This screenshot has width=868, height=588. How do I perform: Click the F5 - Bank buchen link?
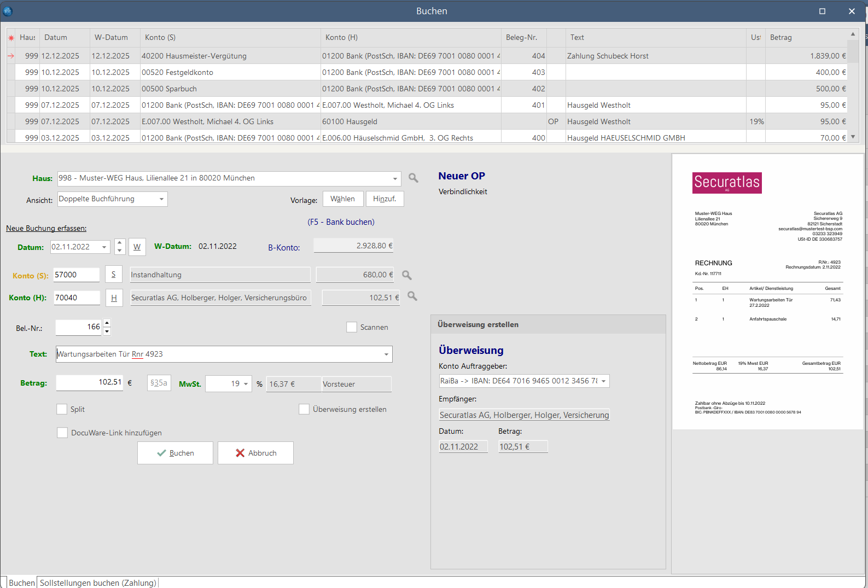tap(341, 222)
